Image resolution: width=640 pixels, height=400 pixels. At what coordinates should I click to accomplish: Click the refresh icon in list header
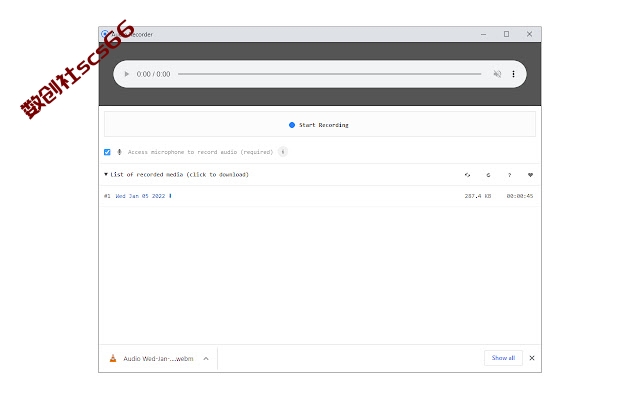[488, 175]
